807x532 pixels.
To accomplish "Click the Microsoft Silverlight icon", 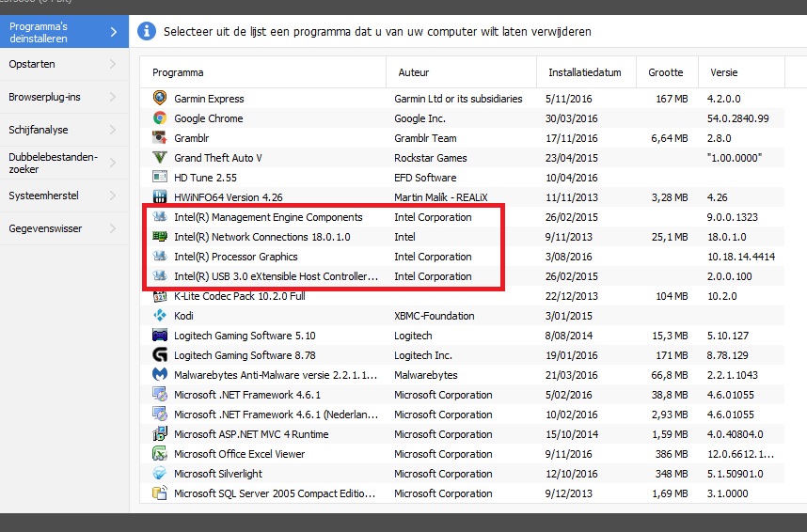I will 160,474.
